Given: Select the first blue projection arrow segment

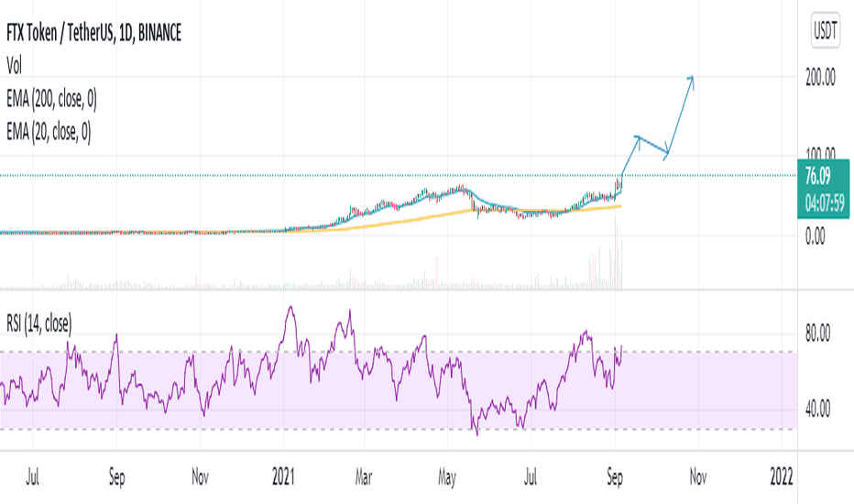Looking at the screenshot, I should [x=630, y=156].
